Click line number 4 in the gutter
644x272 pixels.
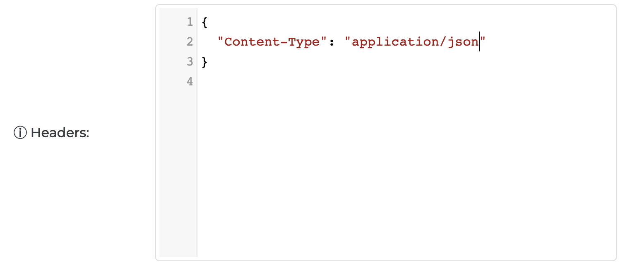pyautogui.click(x=190, y=82)
